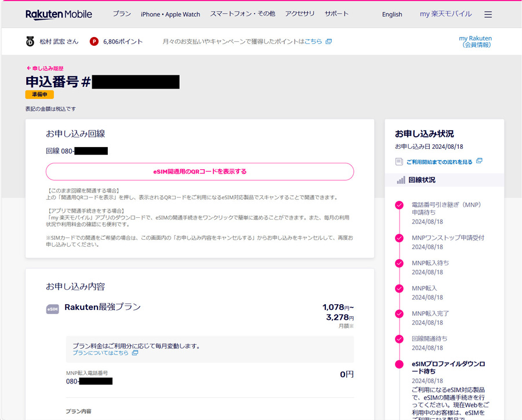The height and width of the screenshot is (420, 522).
Task: Click current step dot for eSIMプロファイルダウンロード待ち
Action: point(399,364)
